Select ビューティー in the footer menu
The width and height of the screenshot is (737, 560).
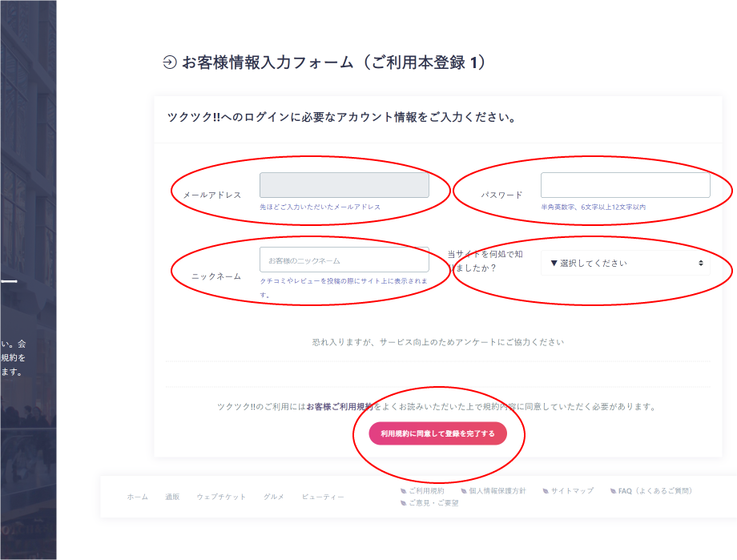click(x=323, y=497)
